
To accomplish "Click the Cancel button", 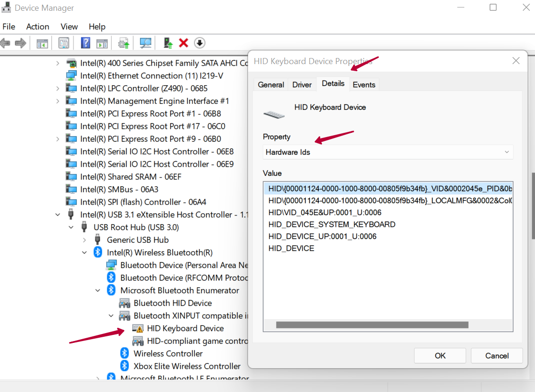I will 497,356.
